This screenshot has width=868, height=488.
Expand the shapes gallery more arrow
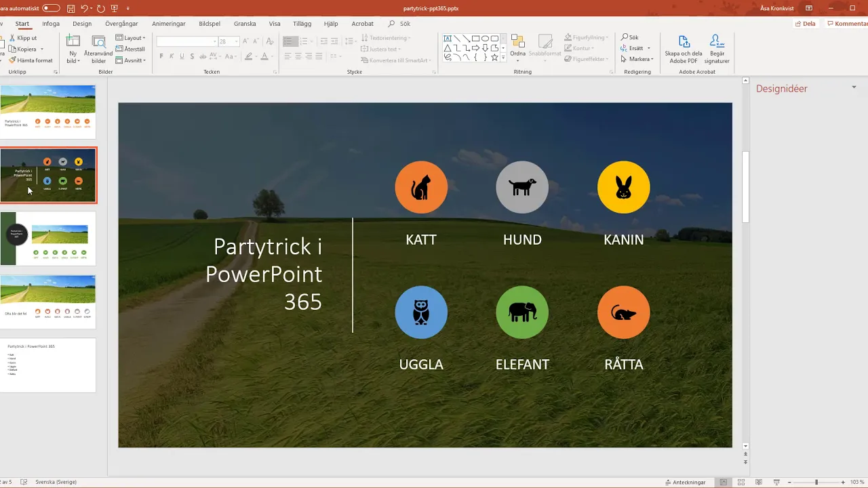[x=504, y=58]
